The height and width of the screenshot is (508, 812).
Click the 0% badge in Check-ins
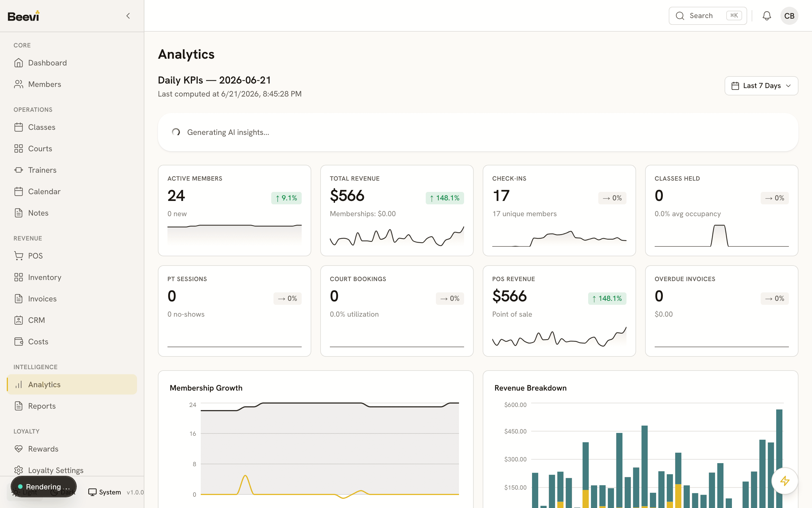coord(612,198)
